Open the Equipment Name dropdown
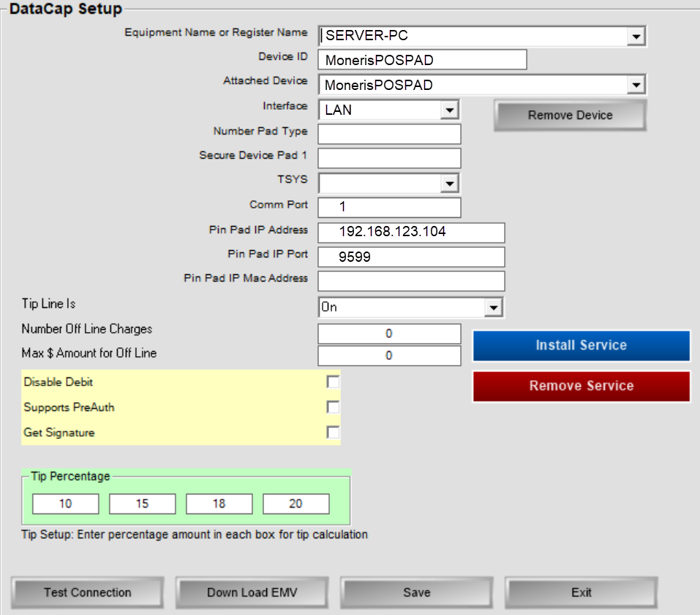 (636, 37)
